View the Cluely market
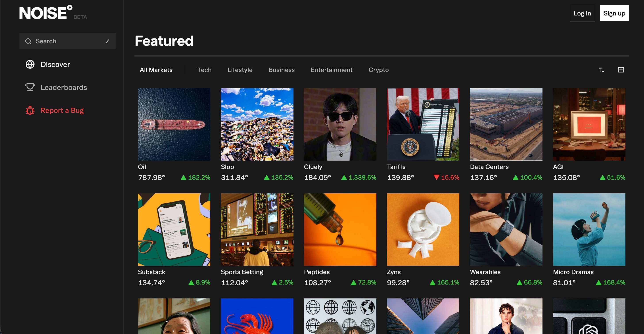This screenshot has width=644, height=334. [340, 124]
